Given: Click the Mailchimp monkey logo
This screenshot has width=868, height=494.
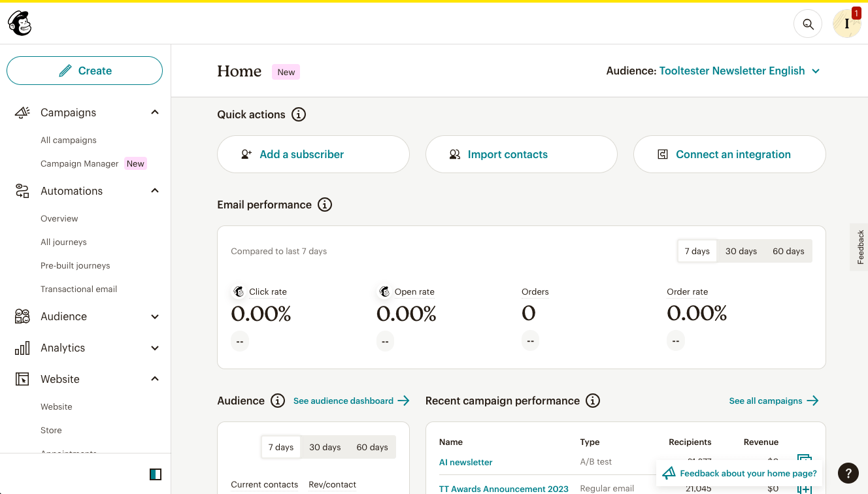Looking at the screenshot, I should [20, 24].
